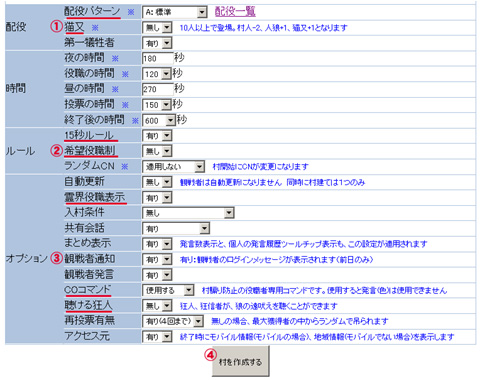This screenshot has height=380, width=480.
Task: Click the ※ mark next to 配役パターン
Action: [131, 12]
